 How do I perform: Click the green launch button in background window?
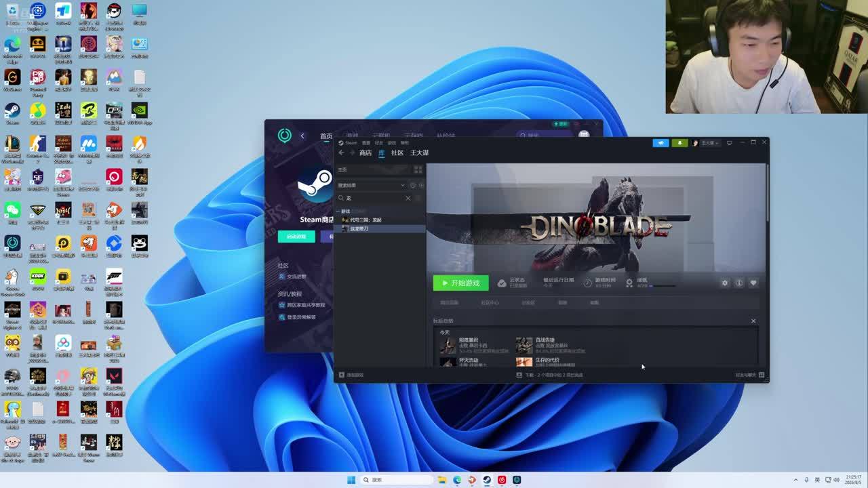(296, 237)
